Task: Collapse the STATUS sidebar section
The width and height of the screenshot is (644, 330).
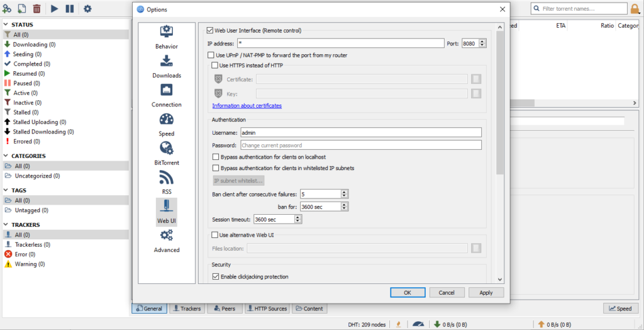Action: point(7,25)
